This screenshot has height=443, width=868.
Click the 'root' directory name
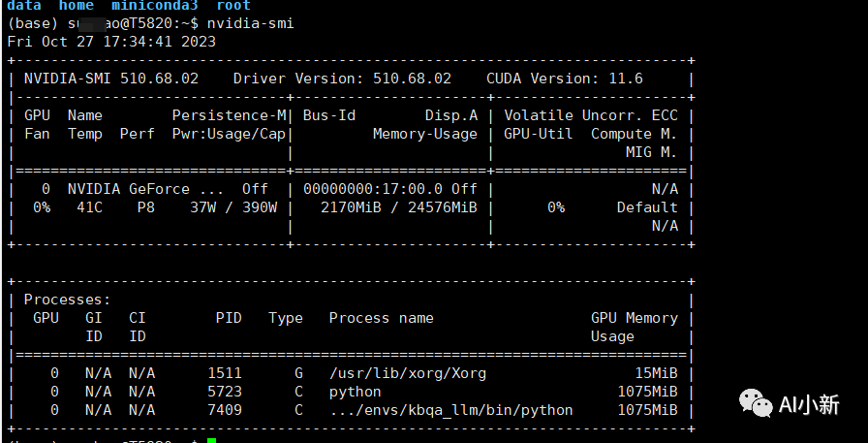click(233, 6)
